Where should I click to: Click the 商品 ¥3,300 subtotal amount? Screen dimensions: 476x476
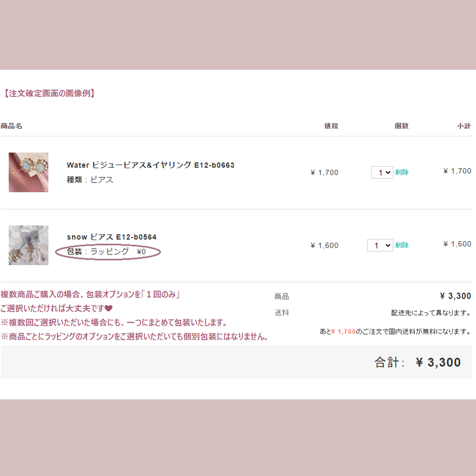coord(455,296)
